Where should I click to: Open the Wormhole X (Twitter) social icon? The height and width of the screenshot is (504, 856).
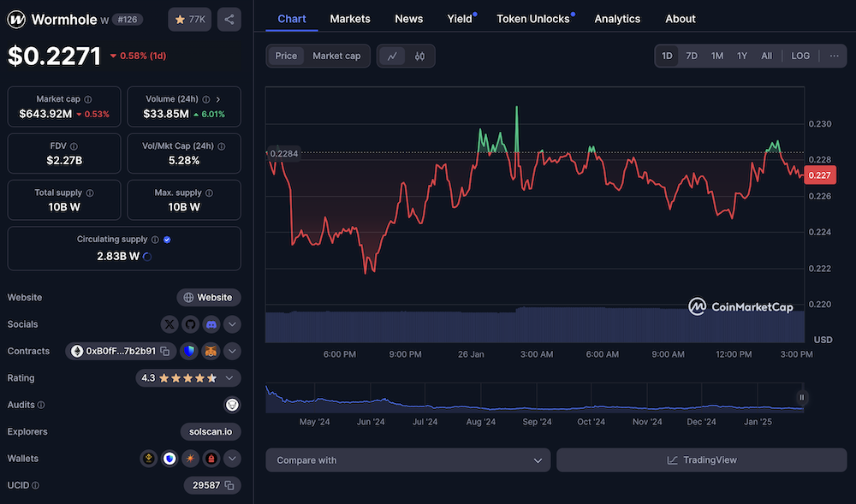tap(169, 324)
